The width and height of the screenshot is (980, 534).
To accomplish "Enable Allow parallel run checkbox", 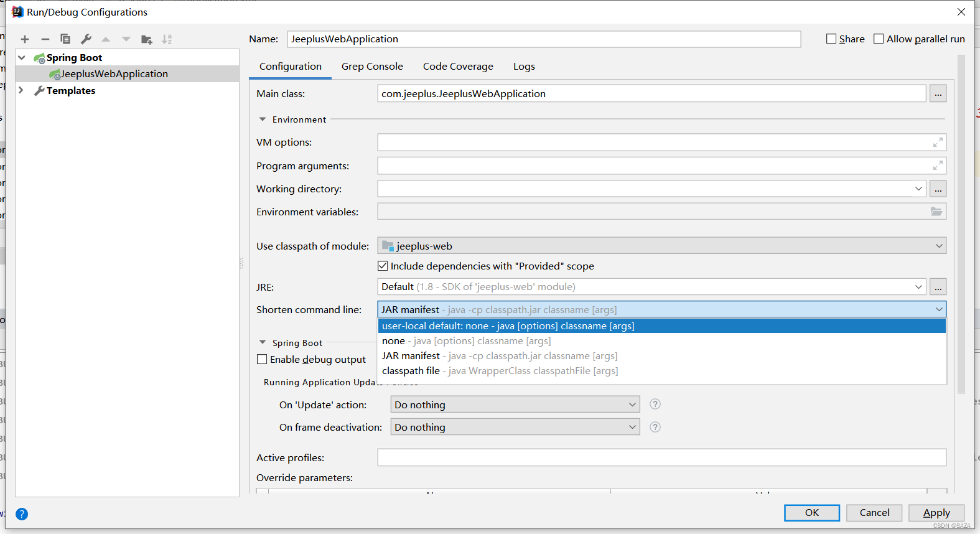I will pos(879,39).
